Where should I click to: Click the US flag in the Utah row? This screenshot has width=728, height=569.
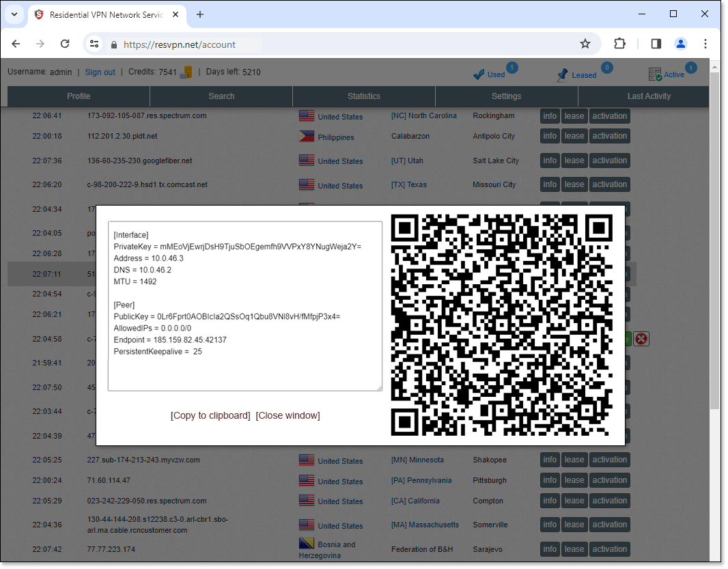(x=307, y=160)
